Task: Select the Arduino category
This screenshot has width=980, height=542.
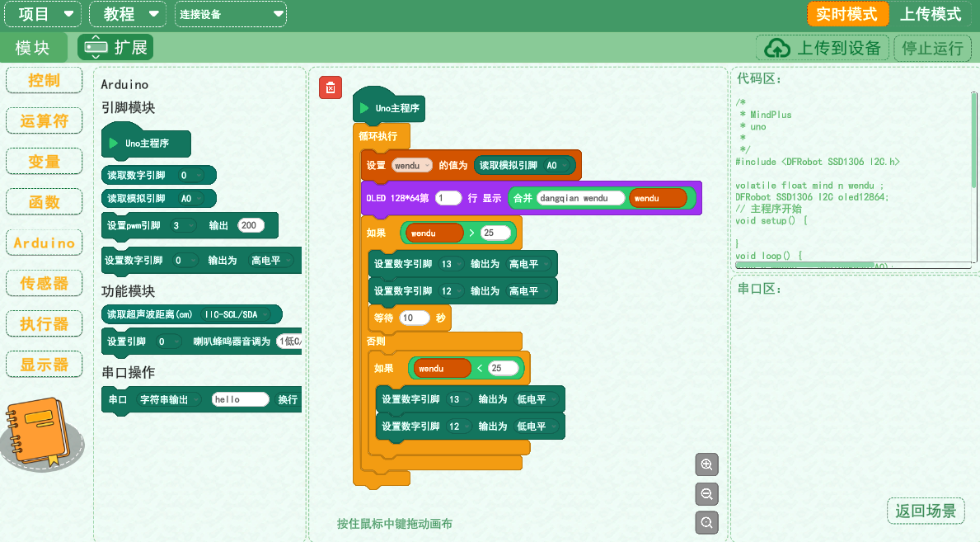Action: click(x=44, y=243)
